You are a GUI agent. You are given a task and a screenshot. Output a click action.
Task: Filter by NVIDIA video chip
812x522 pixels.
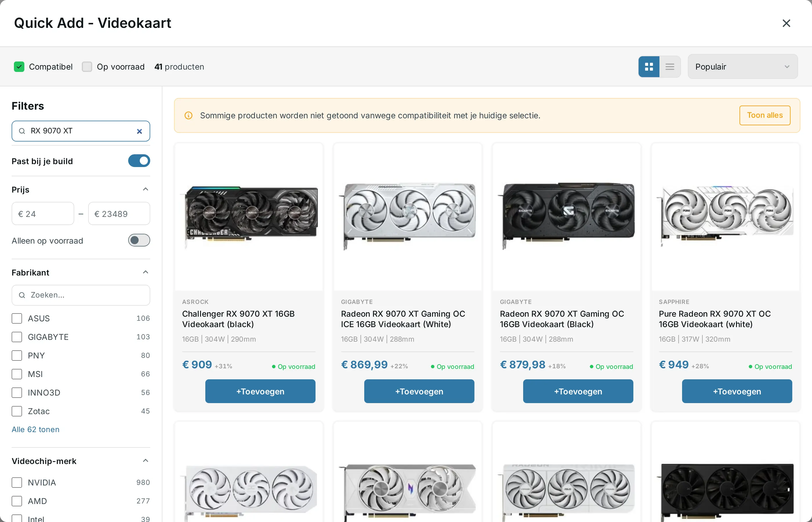17,482
